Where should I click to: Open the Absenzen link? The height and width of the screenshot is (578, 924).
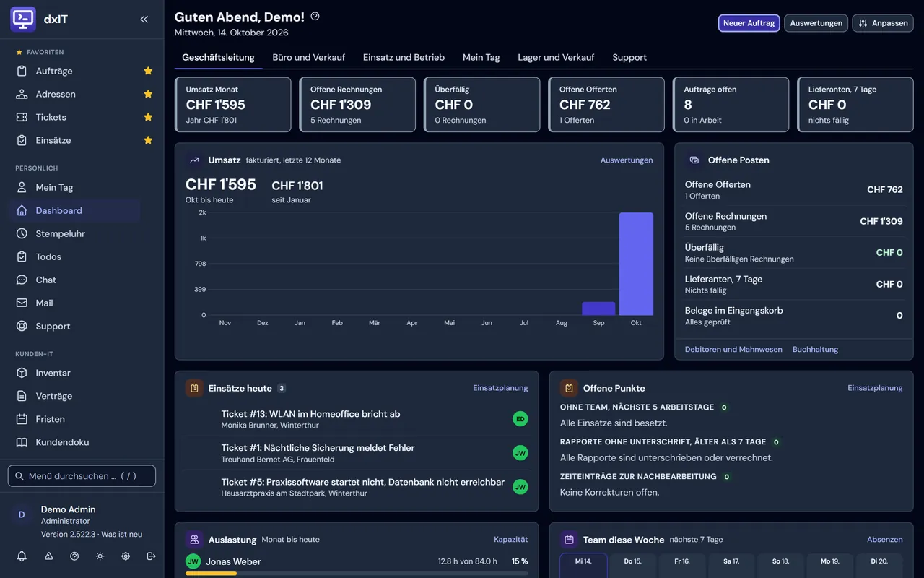tap(885, 539)
